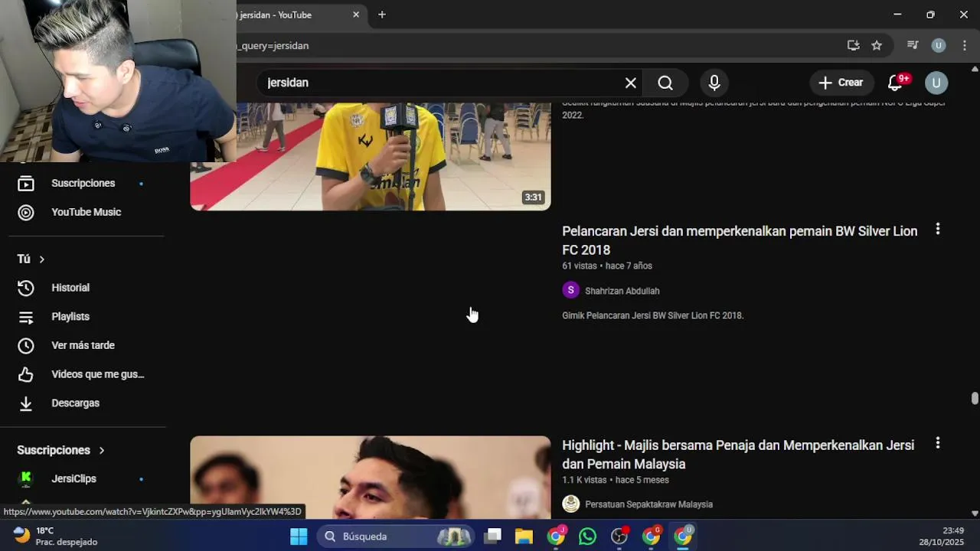Click the taskbar Búsqueda search box
Viewport: 980px width, 551px height.
[396, 536]
